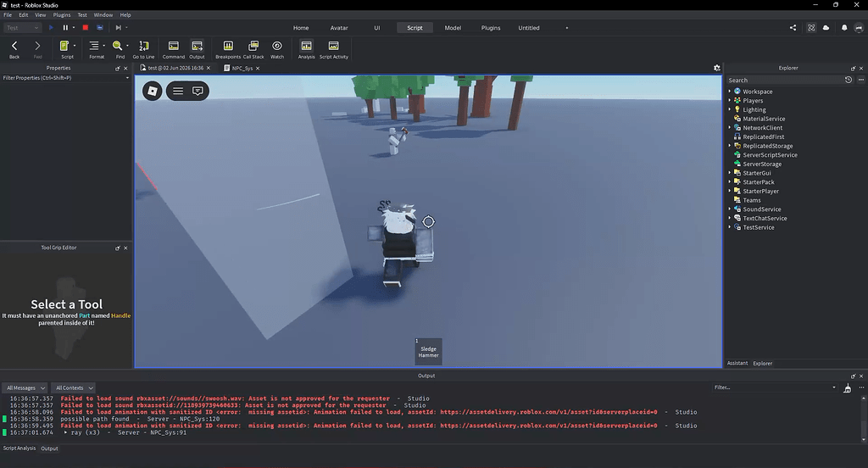Click the share/collaborate icon in top bar
The height and width of the screenshot is (468, 868).
click(x=793, y=28)
